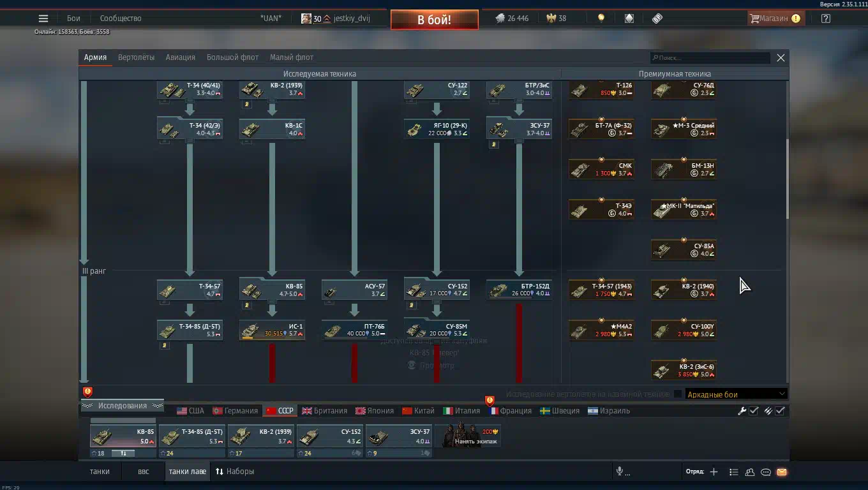The height and width of the screenshot is (490, 868).
Task: Click the shield badge above Исследования panel
Action: (x=87, y=392)
